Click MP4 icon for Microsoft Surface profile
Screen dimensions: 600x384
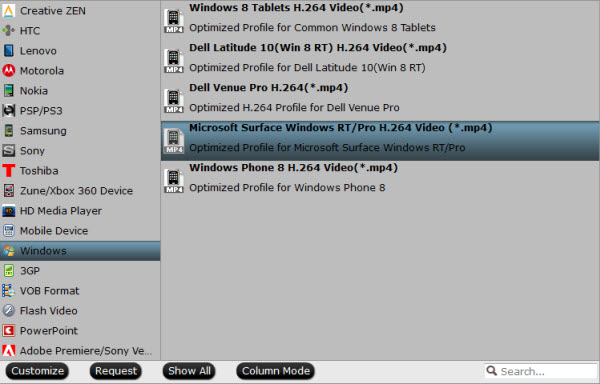174,141
